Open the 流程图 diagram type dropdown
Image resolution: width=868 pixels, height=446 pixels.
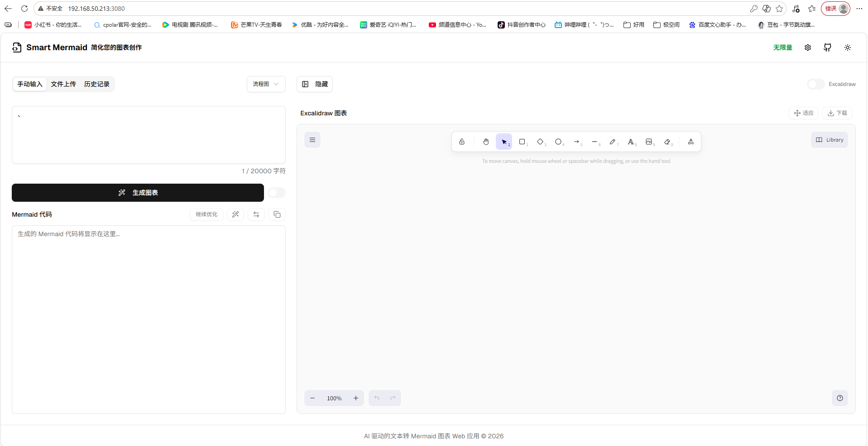[x=266, y=84]
